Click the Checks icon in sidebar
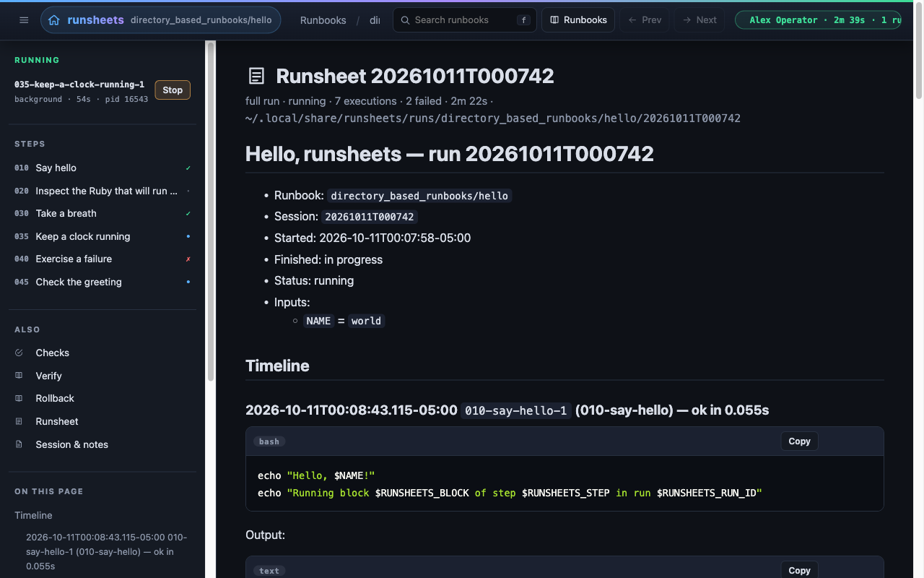The width and height of the screenshot is (924, 578). (19, 353)
